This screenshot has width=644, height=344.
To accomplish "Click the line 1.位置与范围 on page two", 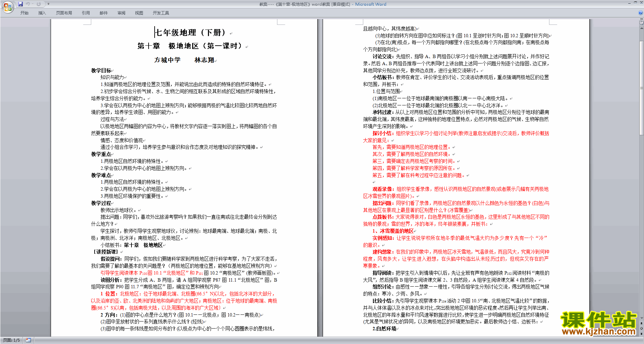I will pos(386,91).
